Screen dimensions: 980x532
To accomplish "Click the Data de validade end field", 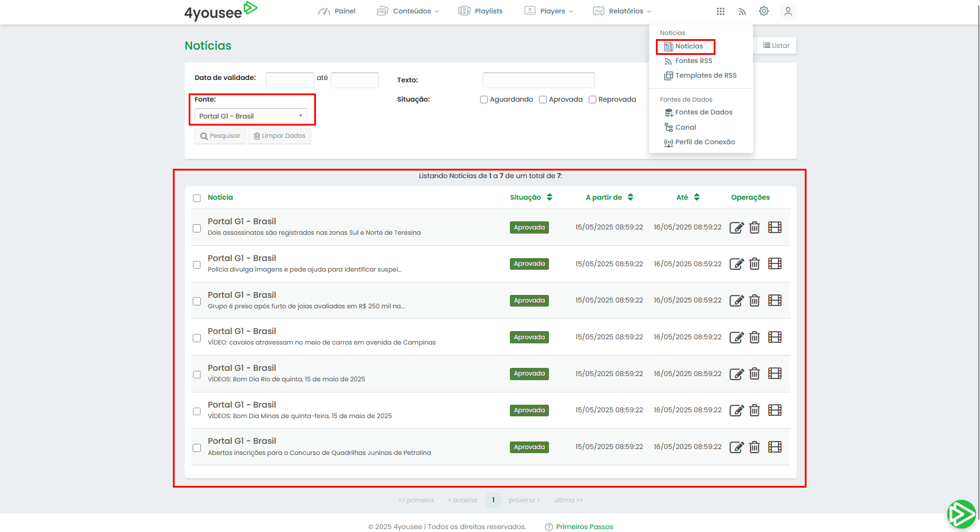I will pos(355,80).
